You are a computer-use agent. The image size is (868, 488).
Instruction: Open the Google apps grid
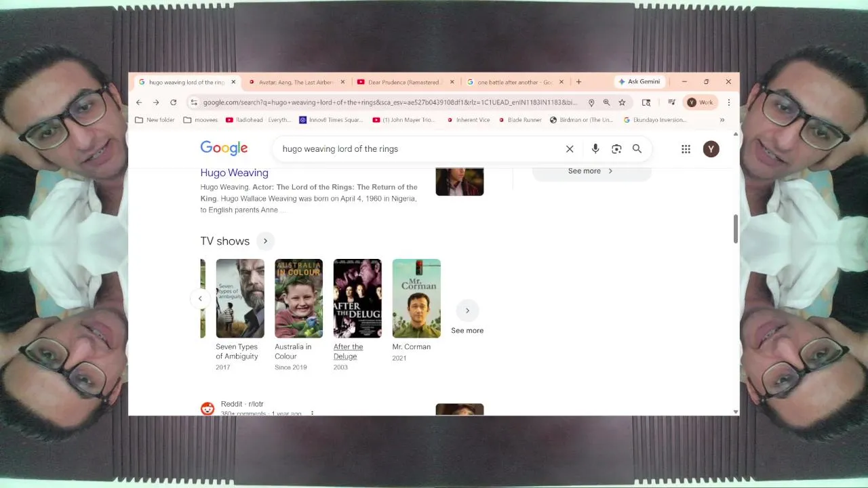[x=686, y=149]
